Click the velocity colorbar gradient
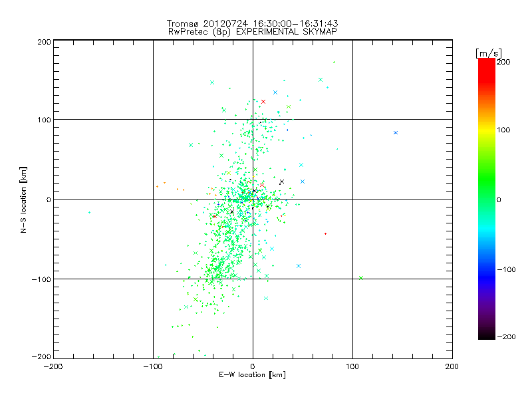Viewport: 532px width, 399px height. pyautogui.click(x=487, y=199)
